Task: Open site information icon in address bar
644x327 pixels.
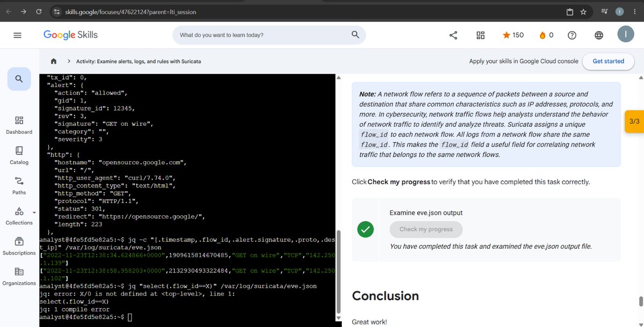Action: 56,11
